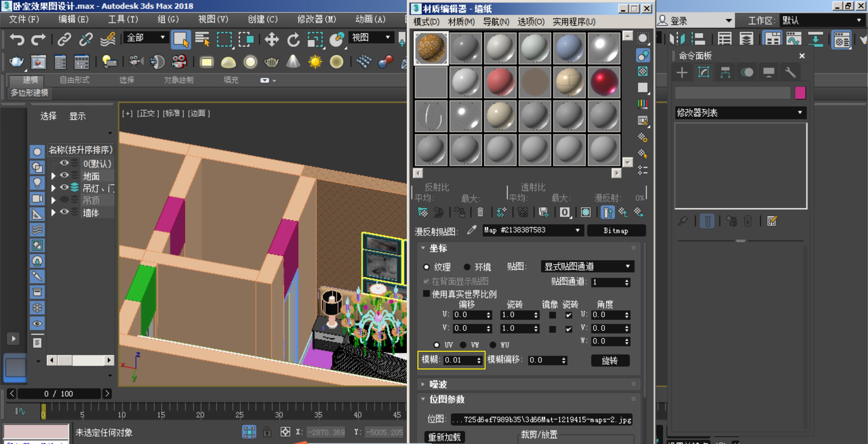The image size is (868, 444).
Task: Click the Pick Material eyedropper icon
Action: pos(472,230)
